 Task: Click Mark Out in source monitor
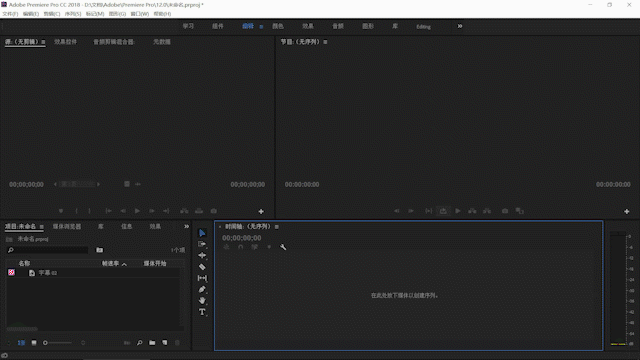(x=89, y=211)
